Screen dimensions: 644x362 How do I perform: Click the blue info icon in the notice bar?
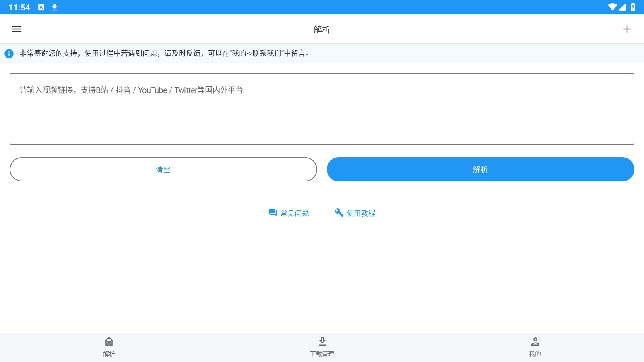9,53
